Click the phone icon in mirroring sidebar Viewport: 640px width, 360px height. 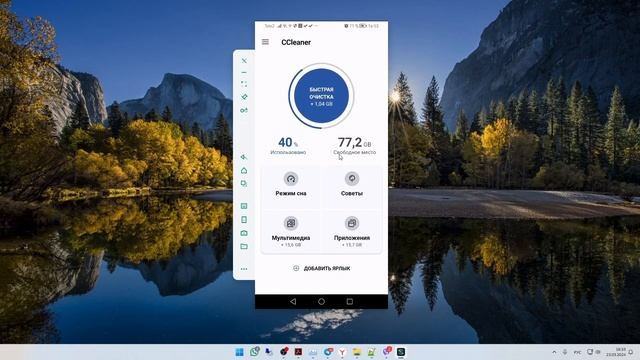244,220
